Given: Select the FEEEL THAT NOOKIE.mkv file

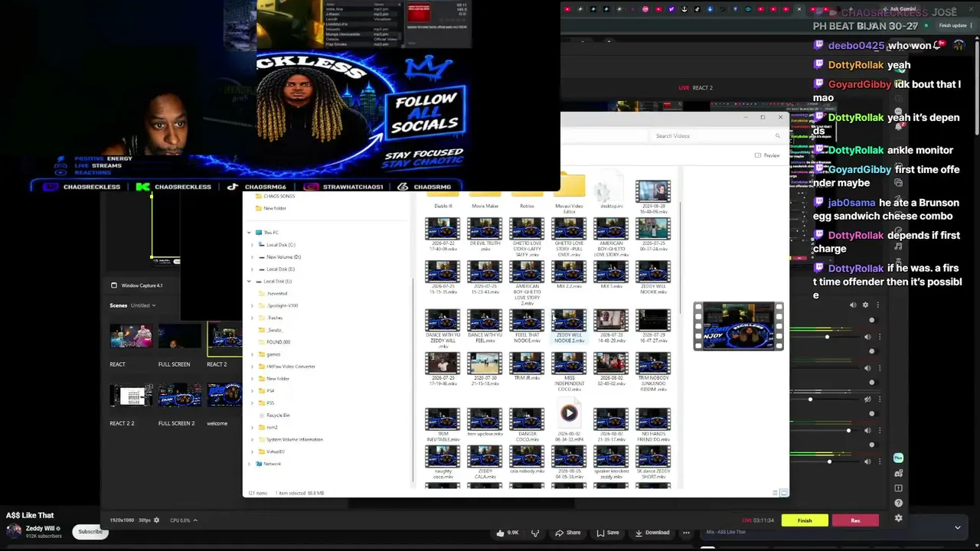Looking at the screenshot, I should (x=527, y=327).
